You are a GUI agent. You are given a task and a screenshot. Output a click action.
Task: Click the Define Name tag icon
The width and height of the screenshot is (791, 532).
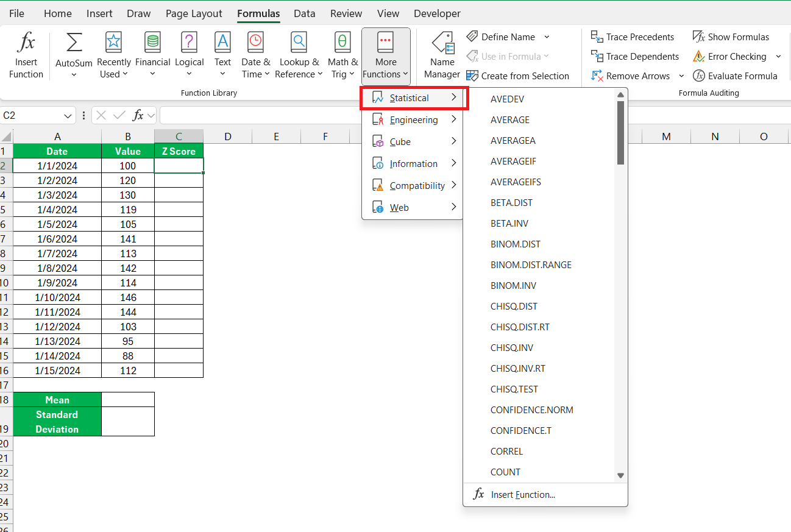coord(472,37)
